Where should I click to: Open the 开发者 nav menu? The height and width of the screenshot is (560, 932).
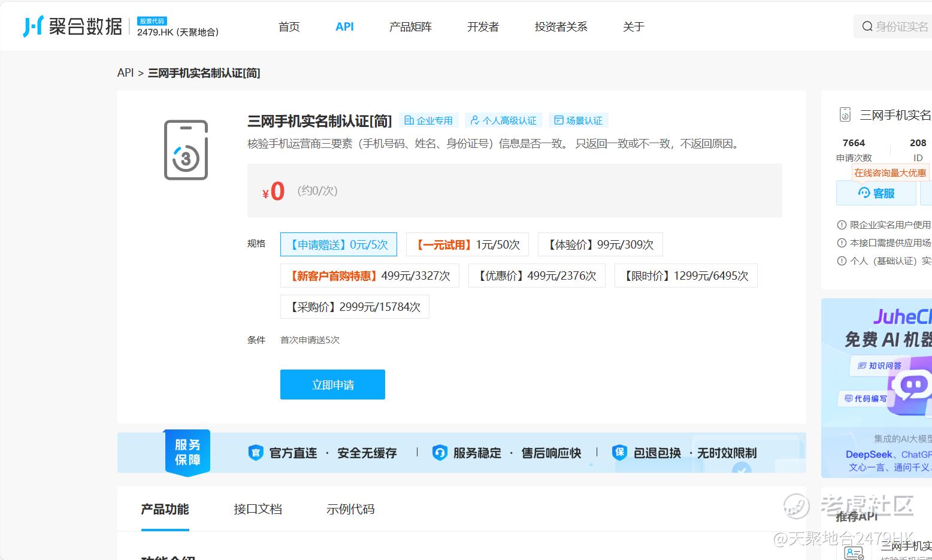coord(483,26)
